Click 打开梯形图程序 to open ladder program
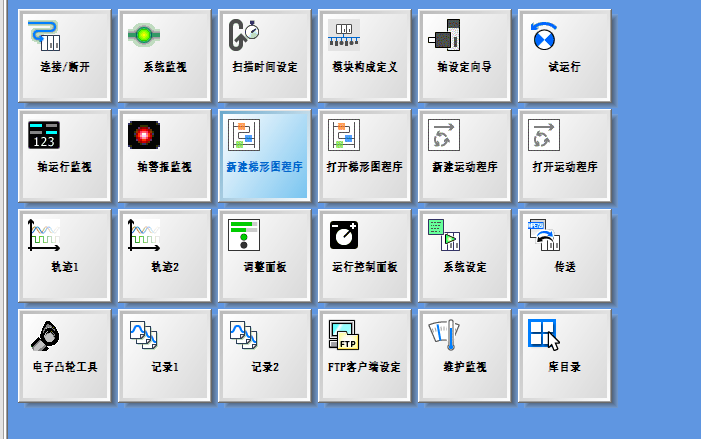 pos(364,154)
